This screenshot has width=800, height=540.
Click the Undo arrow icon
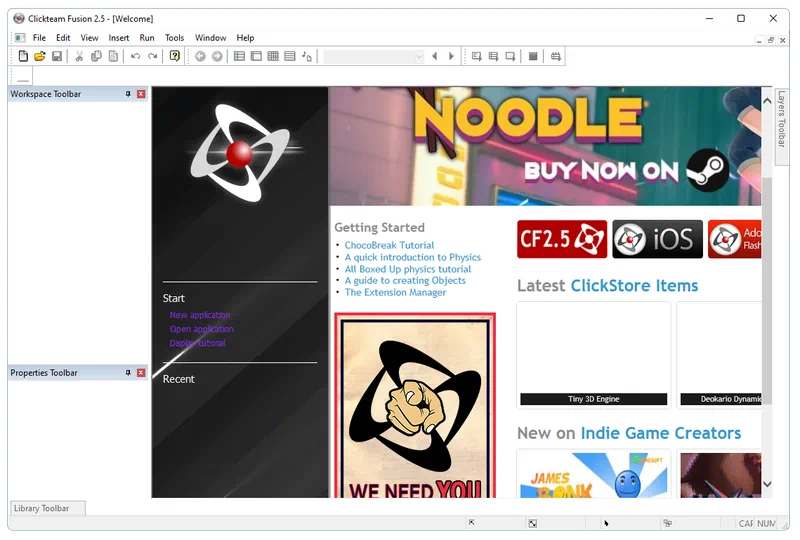pyautogui.click(x=135, y=56)
